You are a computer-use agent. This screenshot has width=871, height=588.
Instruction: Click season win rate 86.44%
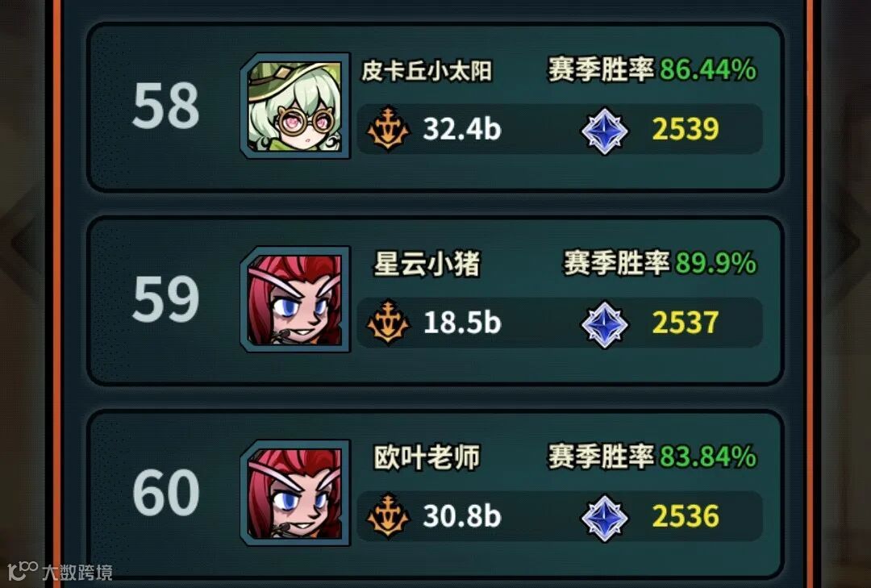[708, 69]
